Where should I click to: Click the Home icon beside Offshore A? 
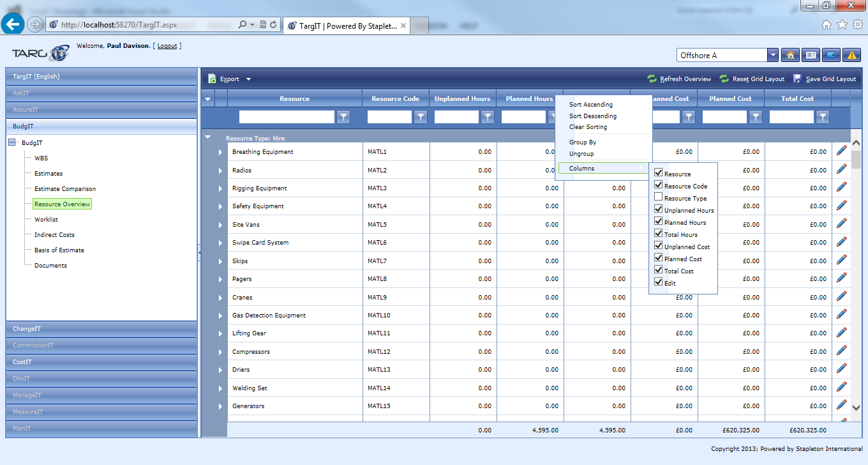coord(790,55)
